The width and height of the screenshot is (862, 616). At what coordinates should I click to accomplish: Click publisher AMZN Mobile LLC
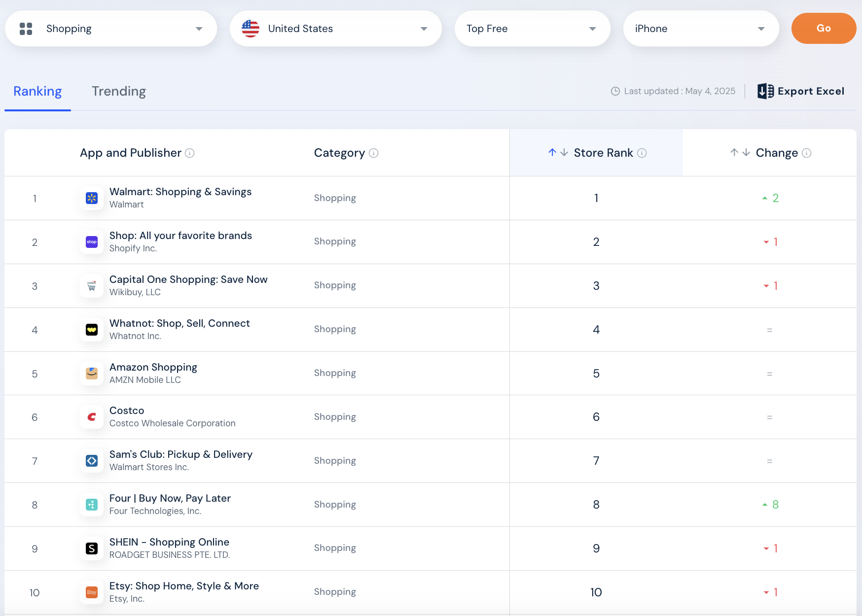point(145,380)
